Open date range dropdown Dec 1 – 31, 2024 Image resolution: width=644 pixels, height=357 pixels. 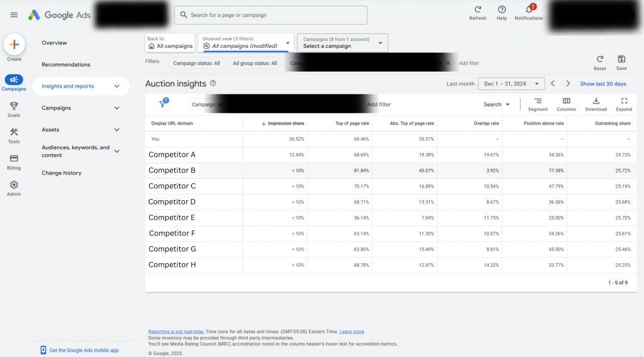511,84
